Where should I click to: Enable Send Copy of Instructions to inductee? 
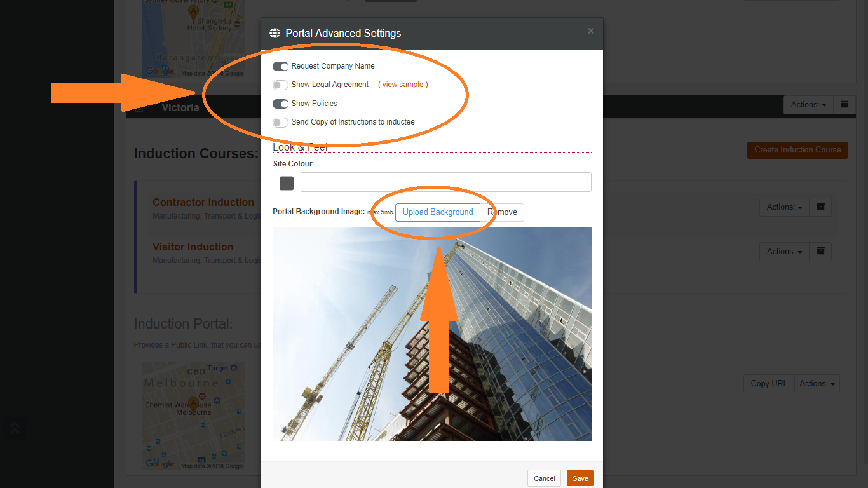[x=280, y=123]
